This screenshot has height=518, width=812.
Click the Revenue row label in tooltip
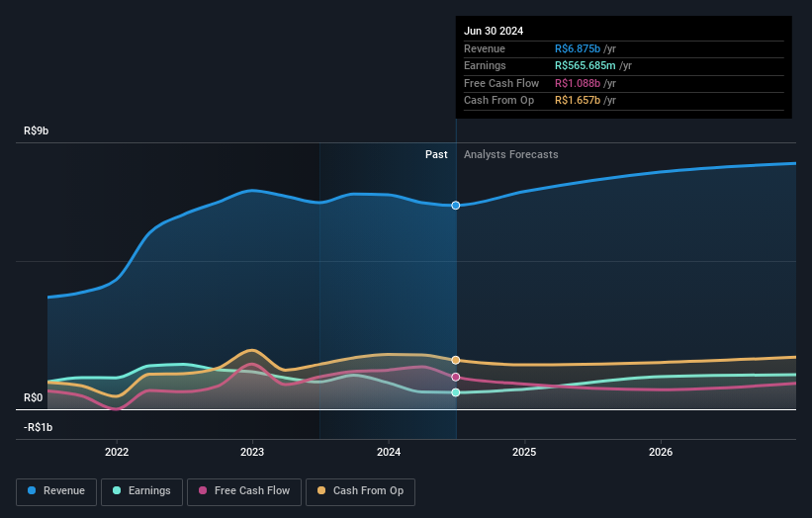pyautogui.click(x=485, y=48)
